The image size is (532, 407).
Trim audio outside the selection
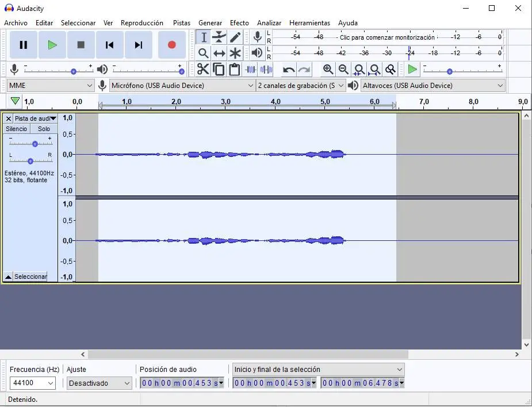(250, 70)
